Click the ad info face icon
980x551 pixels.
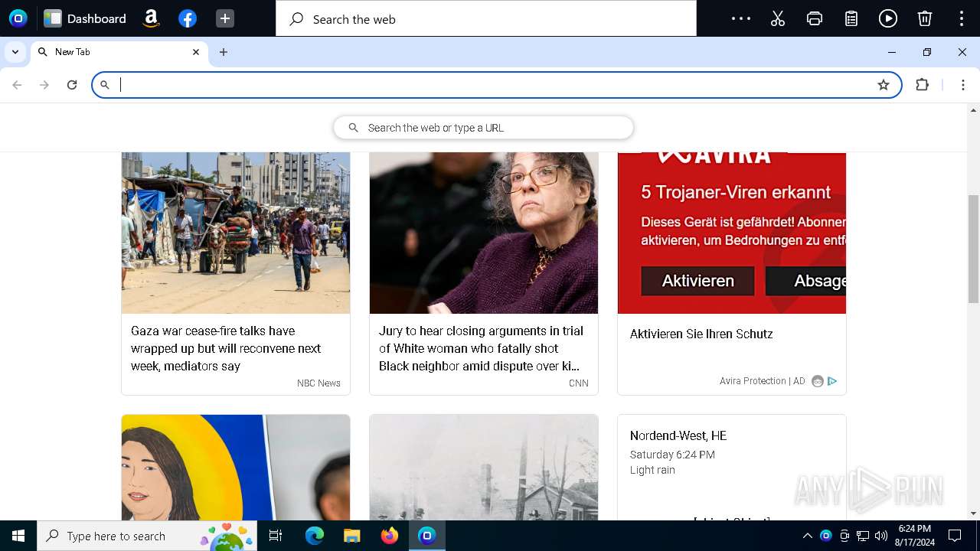[818, 381]
